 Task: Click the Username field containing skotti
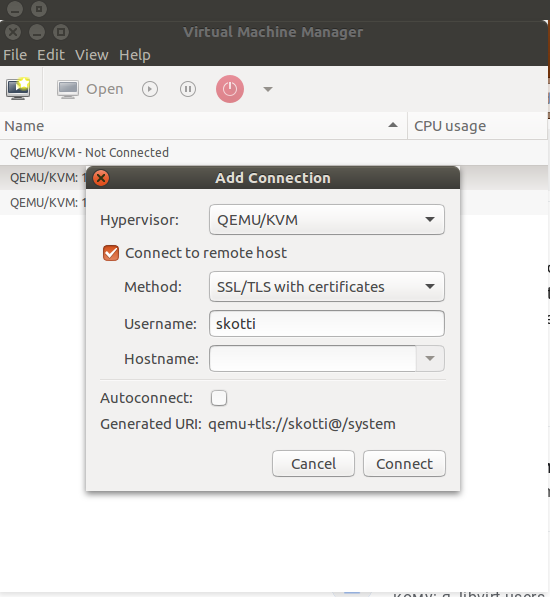point(327,324)
